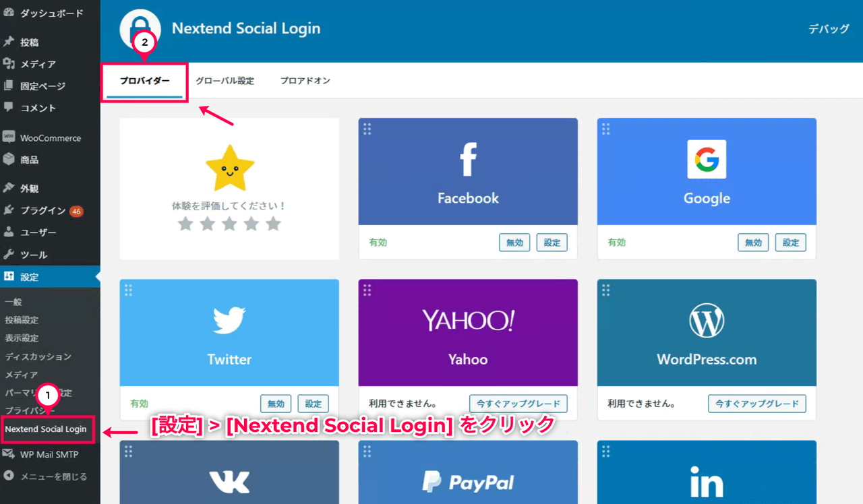The image size is (863, 504).
Task: Click the WordPress W logo
Action: coord(707,321)
